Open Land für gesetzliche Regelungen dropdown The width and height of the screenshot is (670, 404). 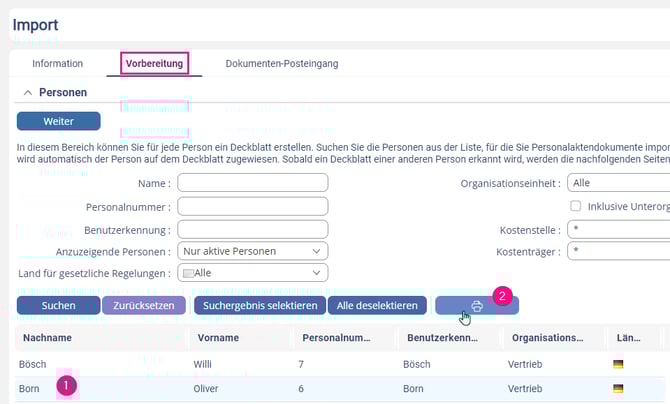coord(252,272)
